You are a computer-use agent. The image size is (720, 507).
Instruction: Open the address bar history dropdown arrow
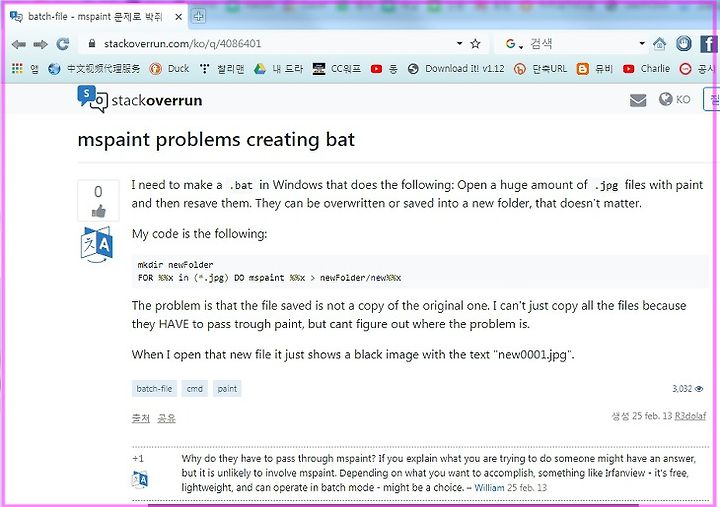(459, 43)
